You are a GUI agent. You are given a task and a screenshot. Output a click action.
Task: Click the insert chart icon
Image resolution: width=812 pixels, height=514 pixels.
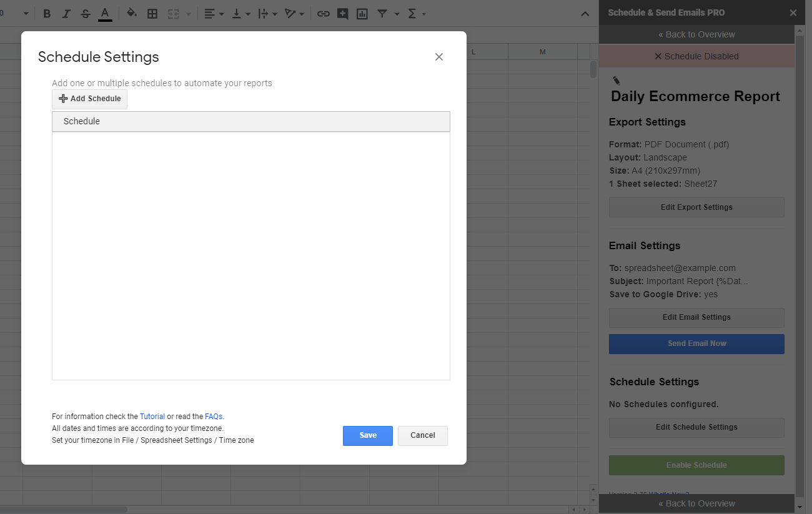tap(362, 14)
